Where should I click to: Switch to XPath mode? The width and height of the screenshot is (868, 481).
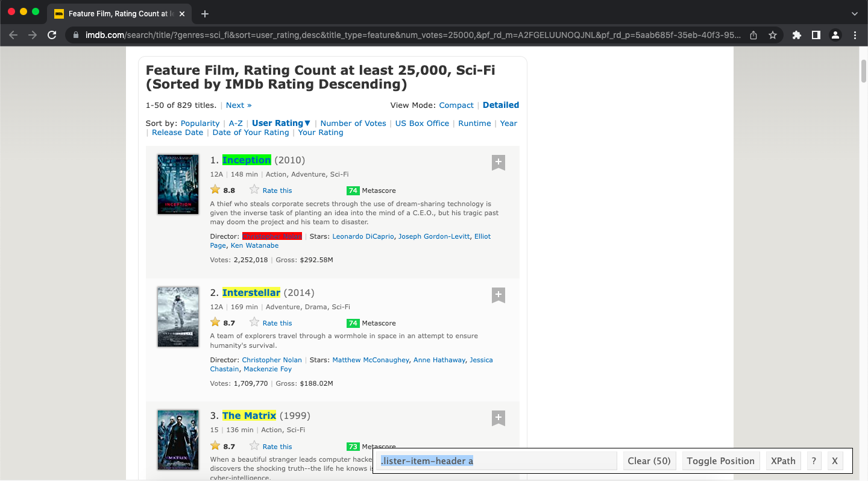(x=783, y=461)
